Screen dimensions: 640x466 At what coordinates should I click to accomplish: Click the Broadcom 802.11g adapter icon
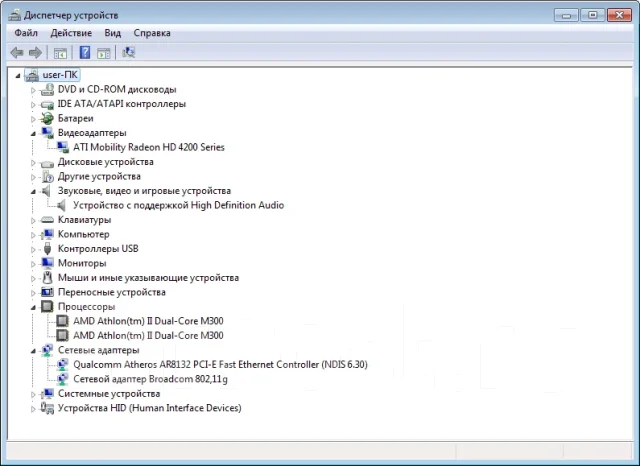(62, 379)
